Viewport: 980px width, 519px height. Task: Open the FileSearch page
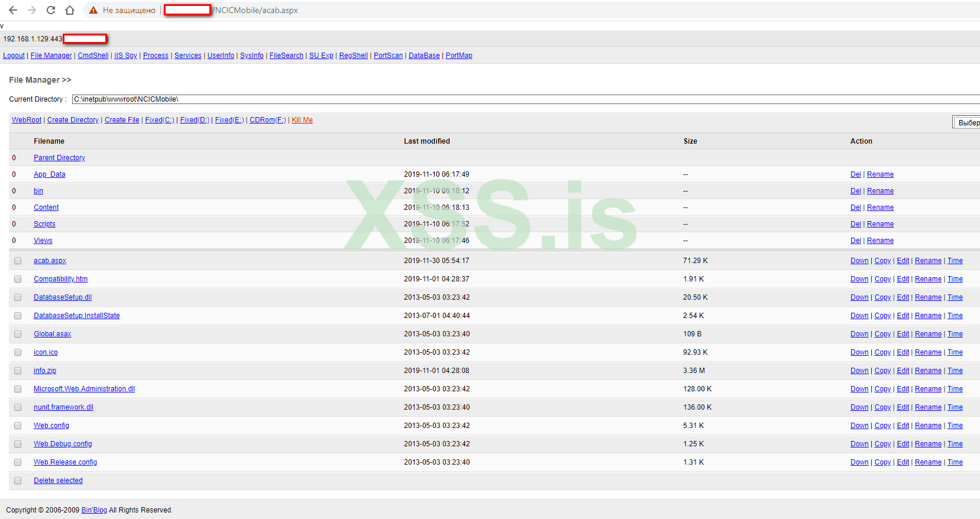286,56
